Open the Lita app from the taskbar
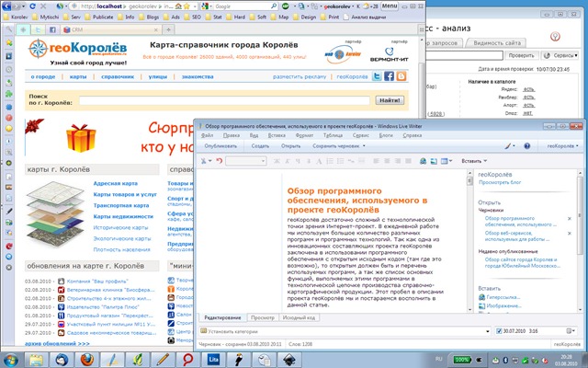Screen dimensions: 588x368 click(x=213, y=360)
